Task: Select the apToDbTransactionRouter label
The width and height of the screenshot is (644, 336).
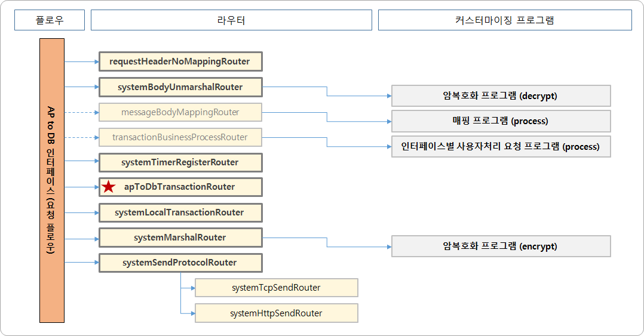Action: tap(179, 187)
